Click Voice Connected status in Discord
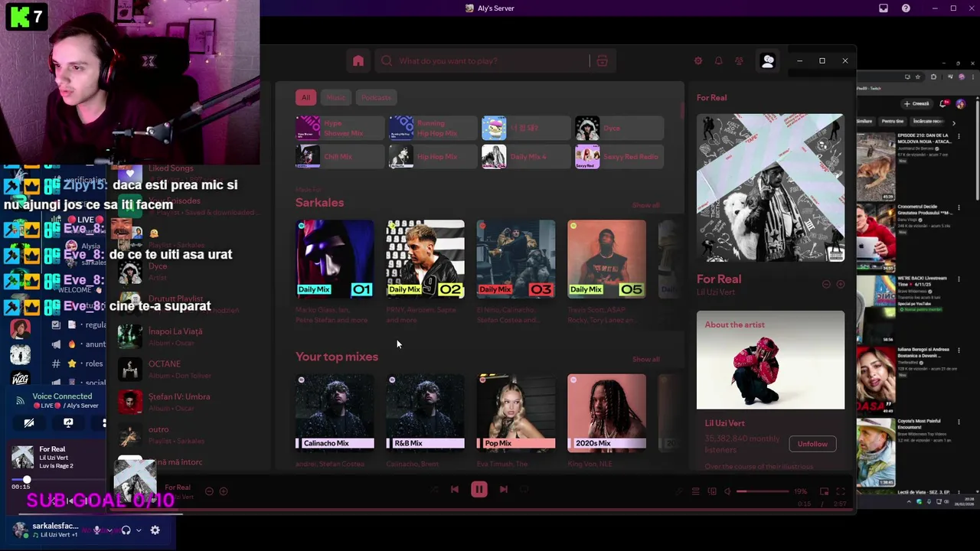Screen dimensions: 980x551 pos(62,396)
